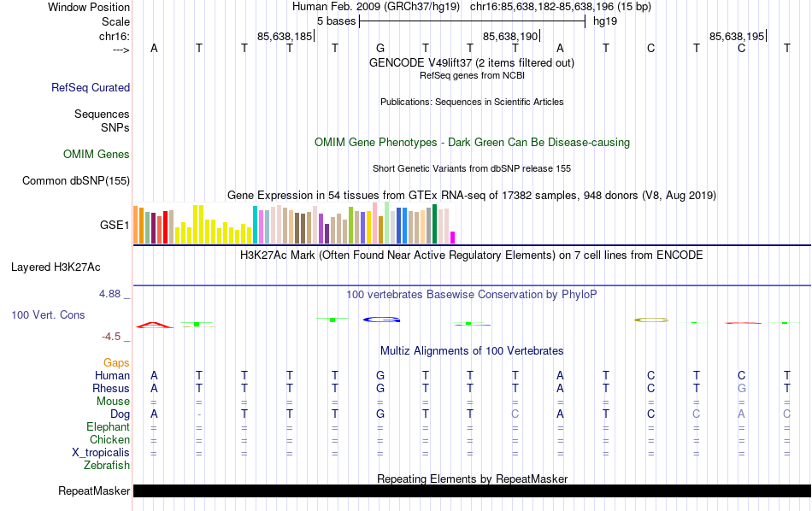Select the X_tropicalis species label

[101, 453]
